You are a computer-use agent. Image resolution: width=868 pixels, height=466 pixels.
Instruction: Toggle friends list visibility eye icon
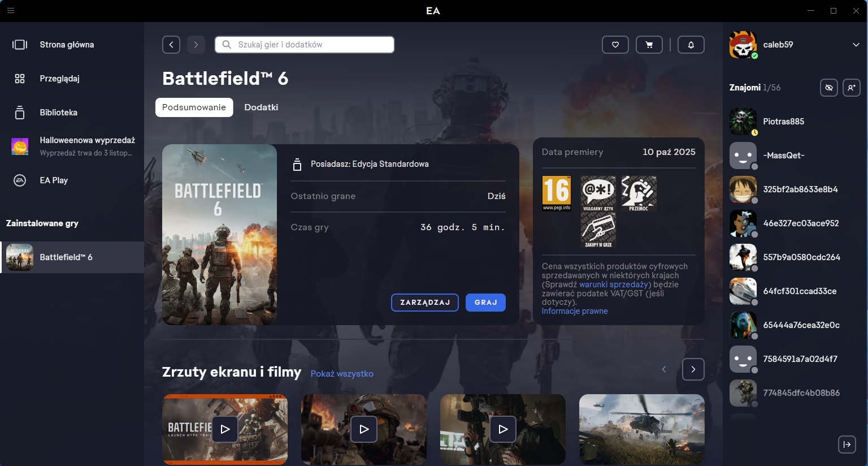(x=828, y=88)
